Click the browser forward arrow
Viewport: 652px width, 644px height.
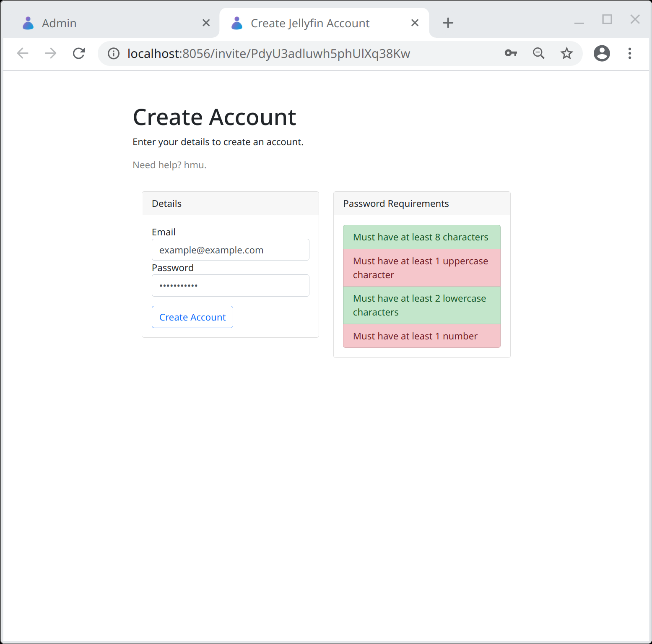(x=51, y=53)
